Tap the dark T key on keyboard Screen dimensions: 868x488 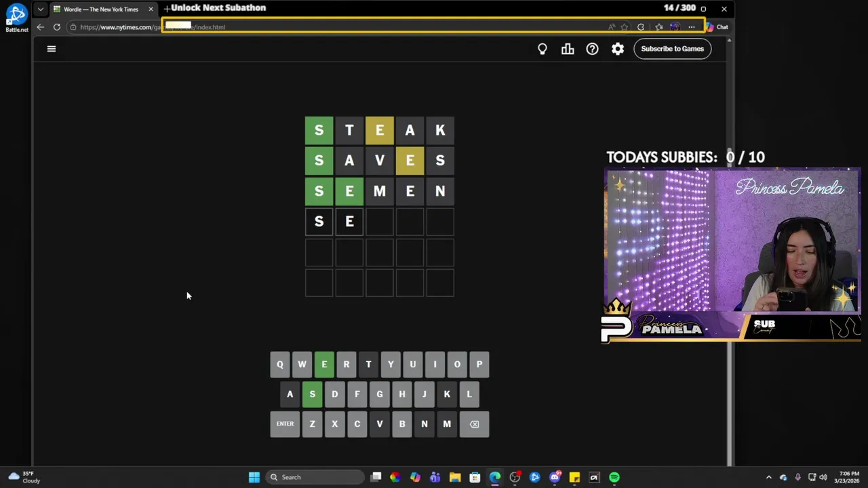tap(368, 365)
